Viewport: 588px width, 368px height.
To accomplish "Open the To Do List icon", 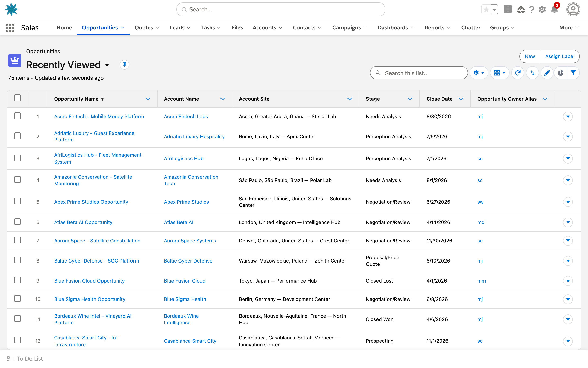I will click(10, 359).
